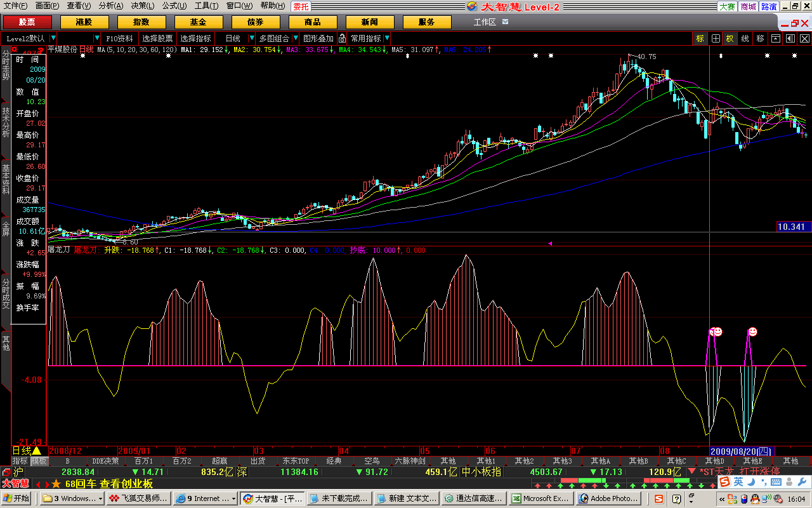Click the collapse-left panel icon in chart toolbar

coord(790,39)
